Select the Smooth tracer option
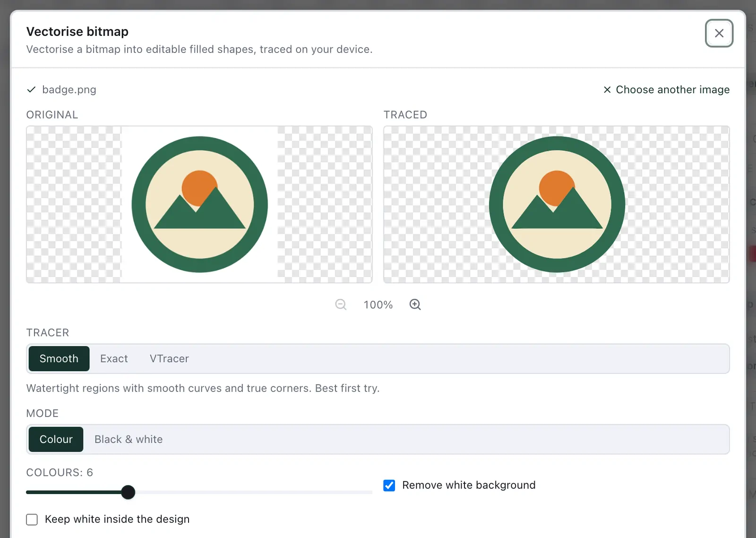756x538 pixels. (x=59, y=358)
